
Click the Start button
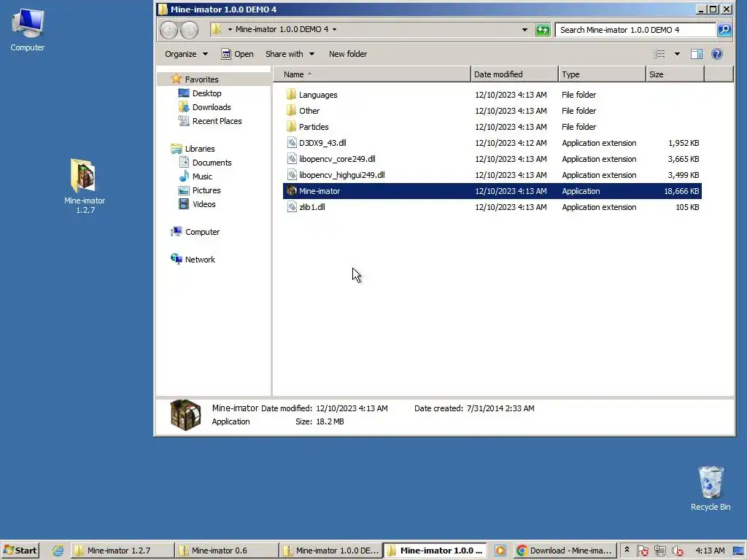pyautogui.click(x=20, y=551)
